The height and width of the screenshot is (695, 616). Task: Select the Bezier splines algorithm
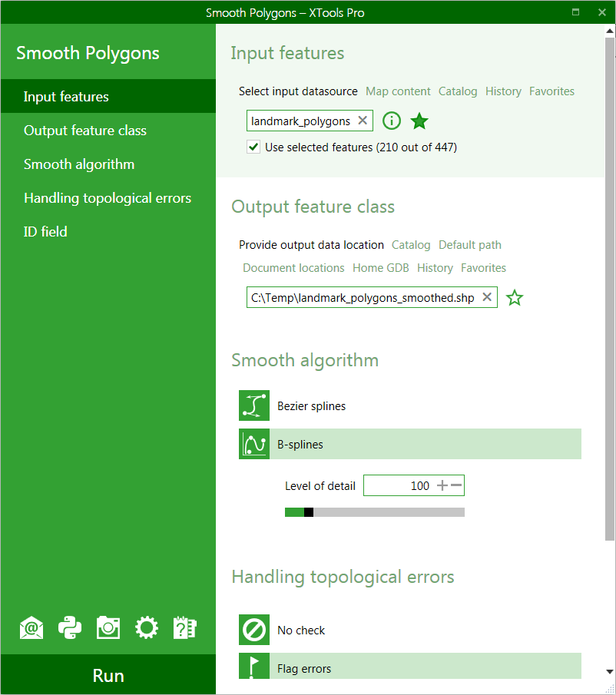(x=410, y=405)
